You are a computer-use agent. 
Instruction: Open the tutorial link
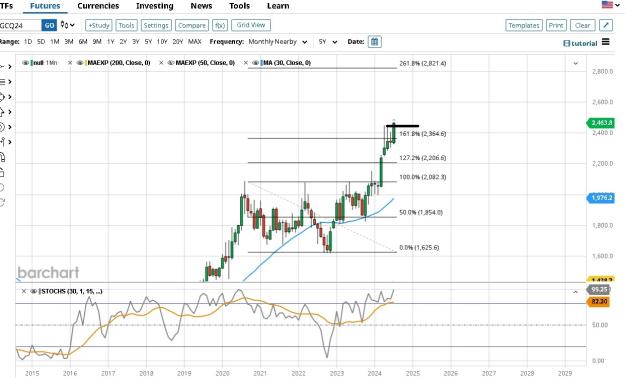[x=580, y=43]
